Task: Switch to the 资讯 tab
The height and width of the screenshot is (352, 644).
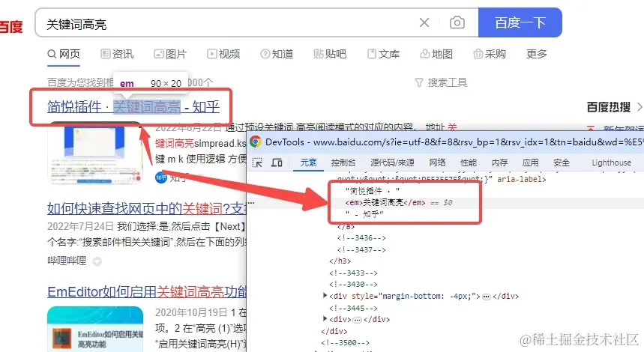Action: point(117,54)
